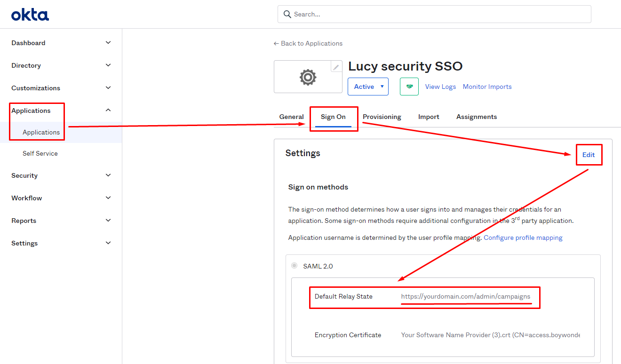The width and height of the screenshot is (621, 364).
Task: Select the SAML 2.0 radio button
Action: pos(295,266)
